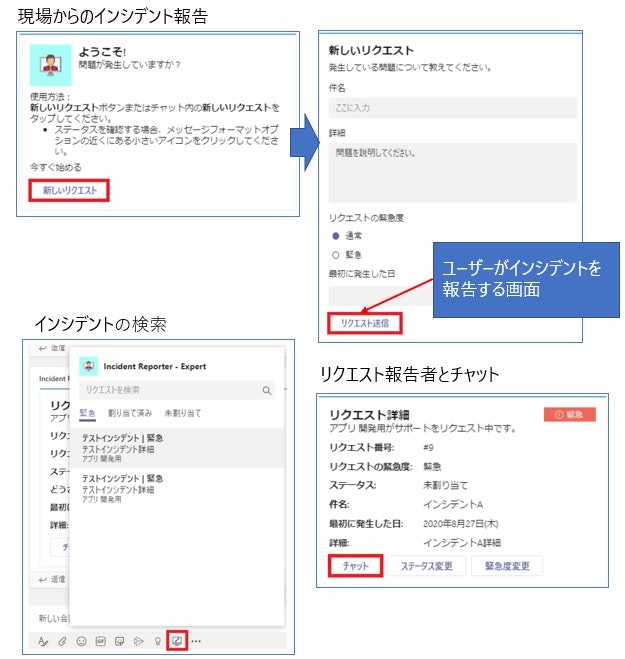
Task: Select the second テストインシデント | 緊急 result
Action: (x=177, y=488)
